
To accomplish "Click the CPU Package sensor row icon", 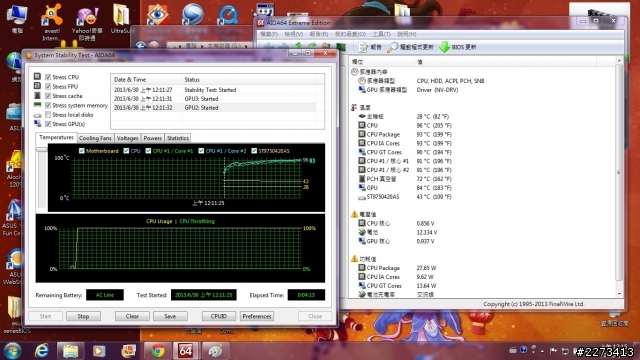I will pos(362,134).
